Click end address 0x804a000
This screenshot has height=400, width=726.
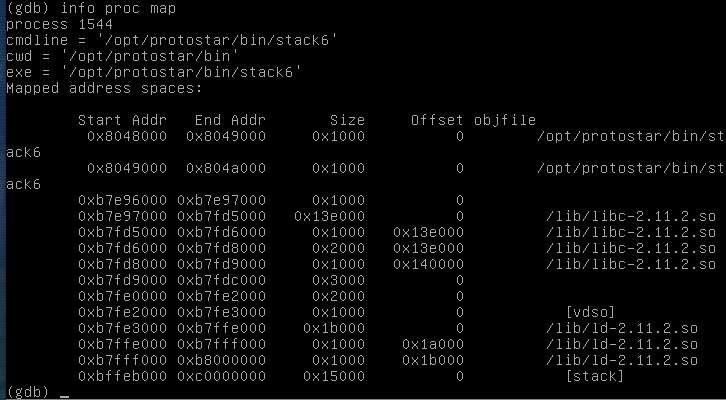[x=226, y=168]
